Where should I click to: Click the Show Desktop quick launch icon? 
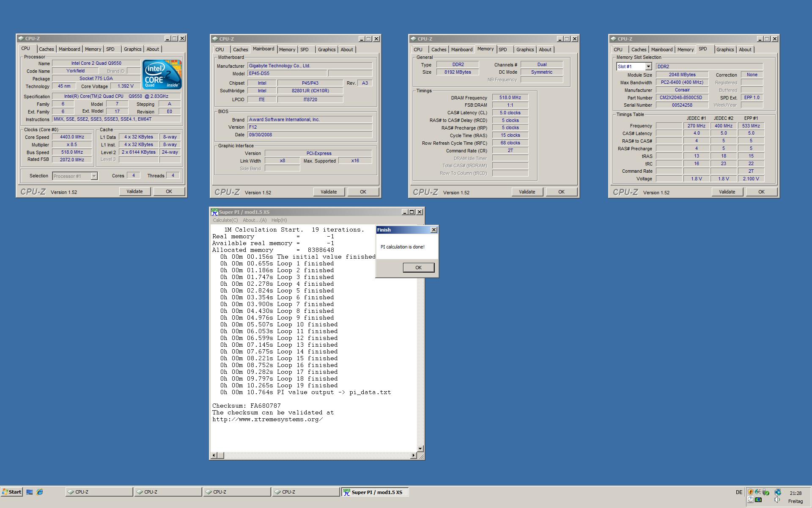[x=30, y=492]
